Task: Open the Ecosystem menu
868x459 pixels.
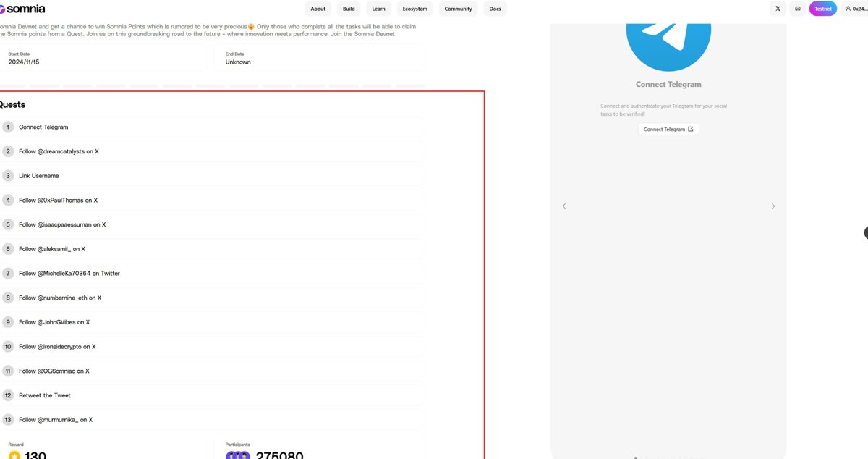Action: (415, 9)
